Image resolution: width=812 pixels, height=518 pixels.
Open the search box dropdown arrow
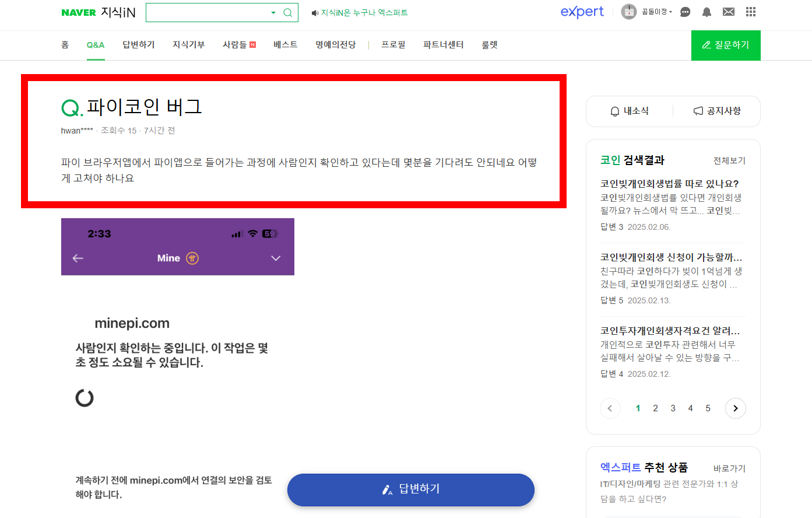tap(273, 13)
